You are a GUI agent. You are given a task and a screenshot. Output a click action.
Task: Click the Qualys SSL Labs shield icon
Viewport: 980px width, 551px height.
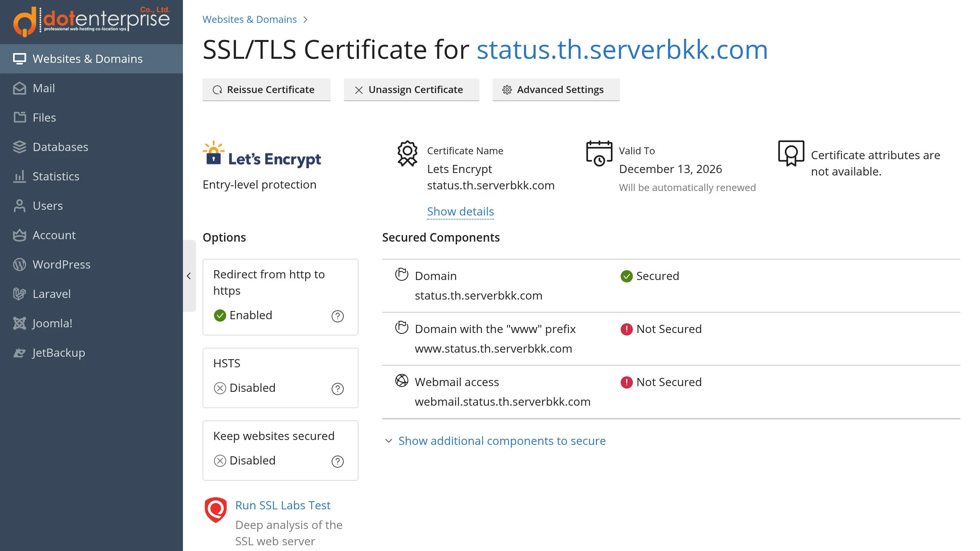[x=216, y=509]
